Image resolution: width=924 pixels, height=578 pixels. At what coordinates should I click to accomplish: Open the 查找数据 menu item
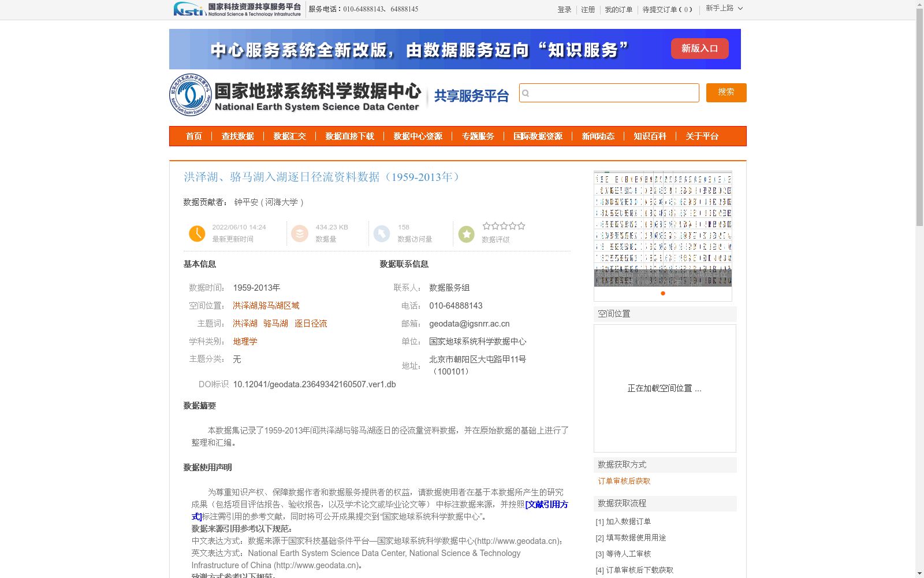[x=237, y=136]
